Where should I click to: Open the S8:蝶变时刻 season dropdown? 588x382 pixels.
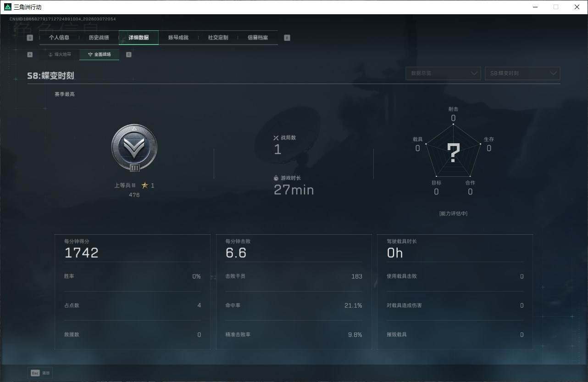pyautogui.click(x=522, y=73)
